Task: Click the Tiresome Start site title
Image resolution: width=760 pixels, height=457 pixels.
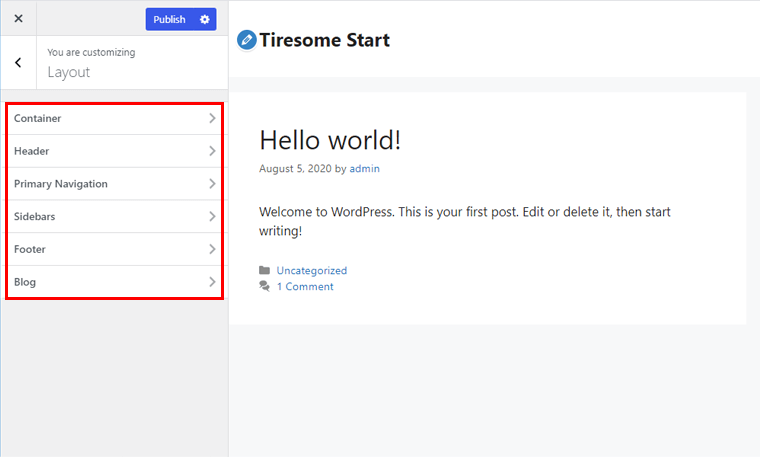Action: (x=324, y=40)
